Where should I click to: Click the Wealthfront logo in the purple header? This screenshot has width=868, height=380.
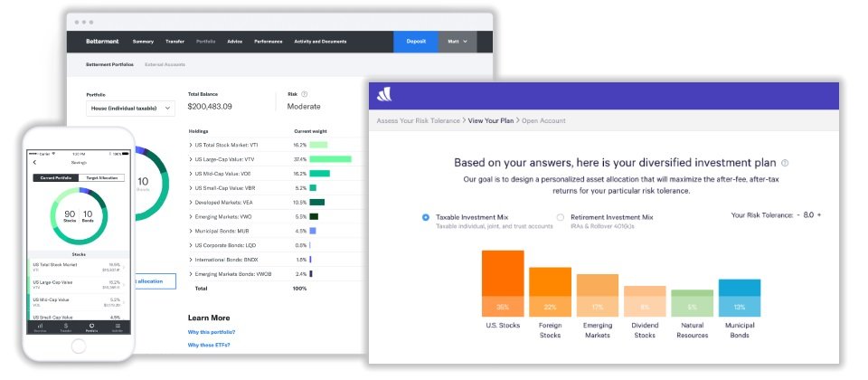(384, 94)
